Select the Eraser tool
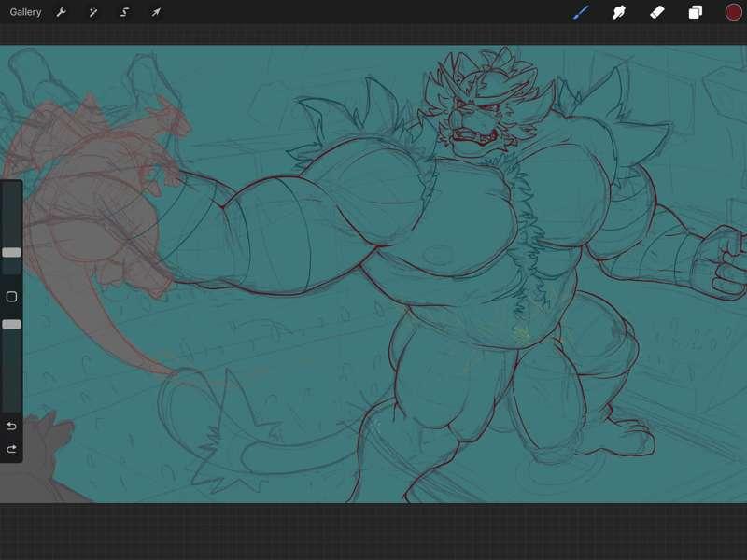 [x=657, y=12]
